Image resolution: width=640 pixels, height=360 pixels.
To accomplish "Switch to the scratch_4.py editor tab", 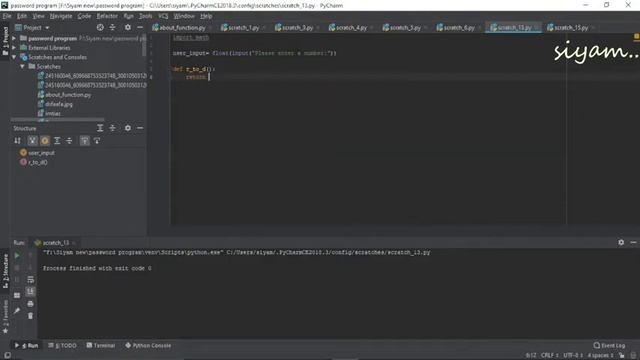I will (x=351, y=27).
